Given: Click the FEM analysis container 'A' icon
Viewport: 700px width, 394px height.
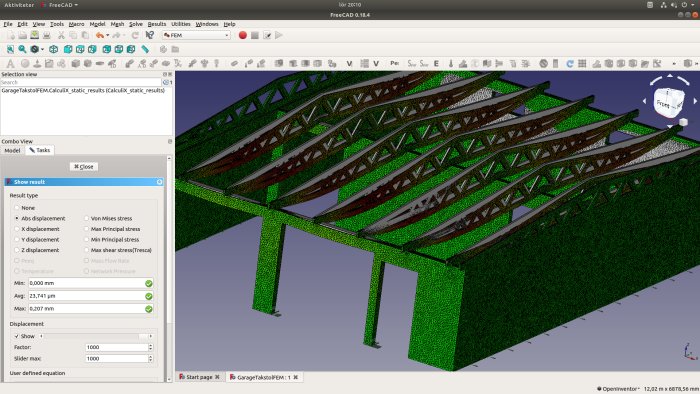Looking at the screenshot, I should pos(10,64).
